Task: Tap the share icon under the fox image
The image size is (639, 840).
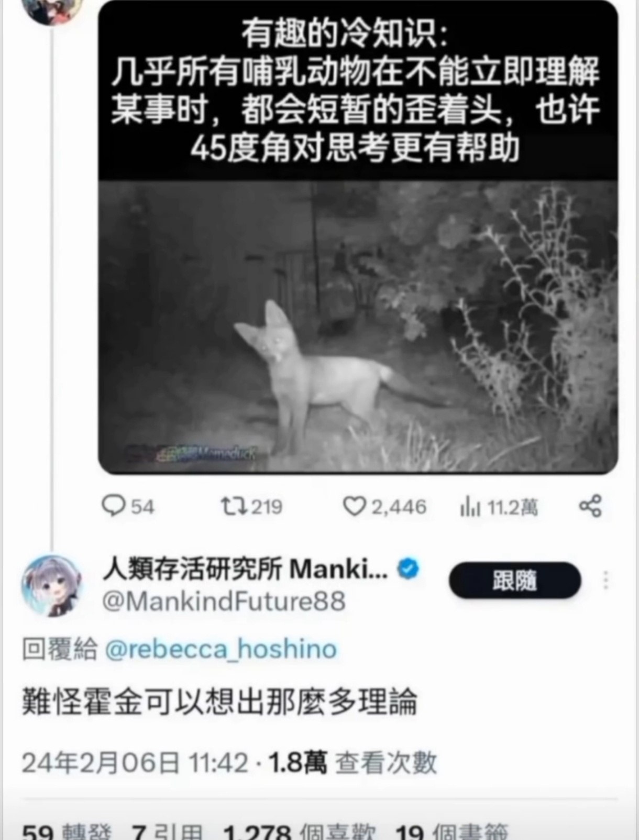Action: point(591,506)
